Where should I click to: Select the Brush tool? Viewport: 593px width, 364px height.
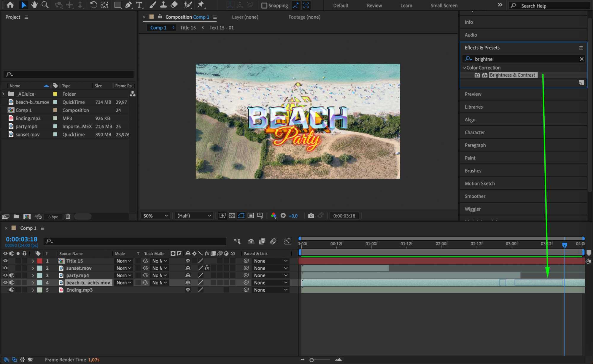152,5
